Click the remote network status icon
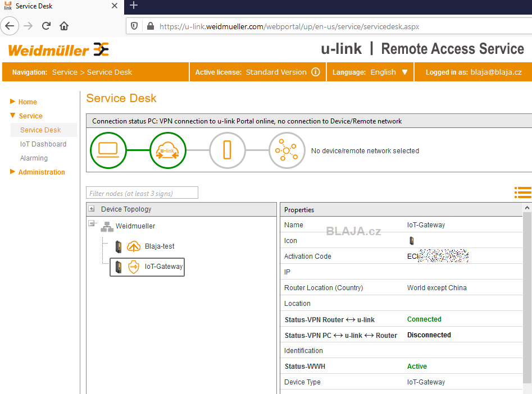This screenshot has height=394, width=532. point(287,150)
